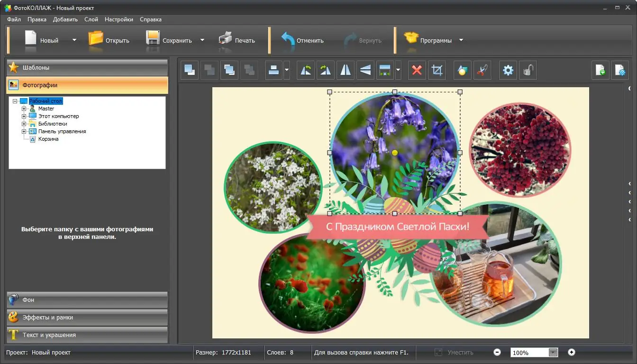The height and width of the screenshot is (364, 637).
Task: Toggle the layer lock padlock icon
Action: (528, 71)
